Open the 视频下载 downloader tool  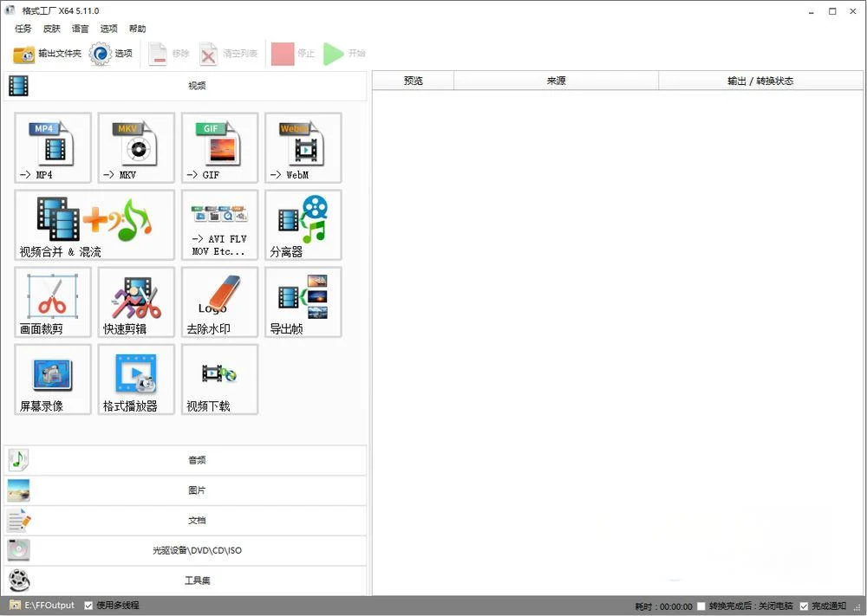coord(219,379)
